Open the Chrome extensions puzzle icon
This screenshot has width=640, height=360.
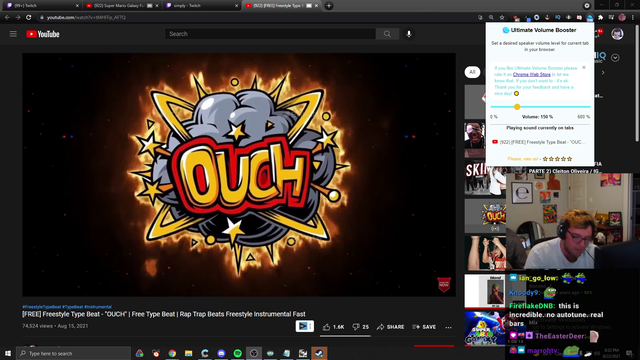click(x=600, y=18)
